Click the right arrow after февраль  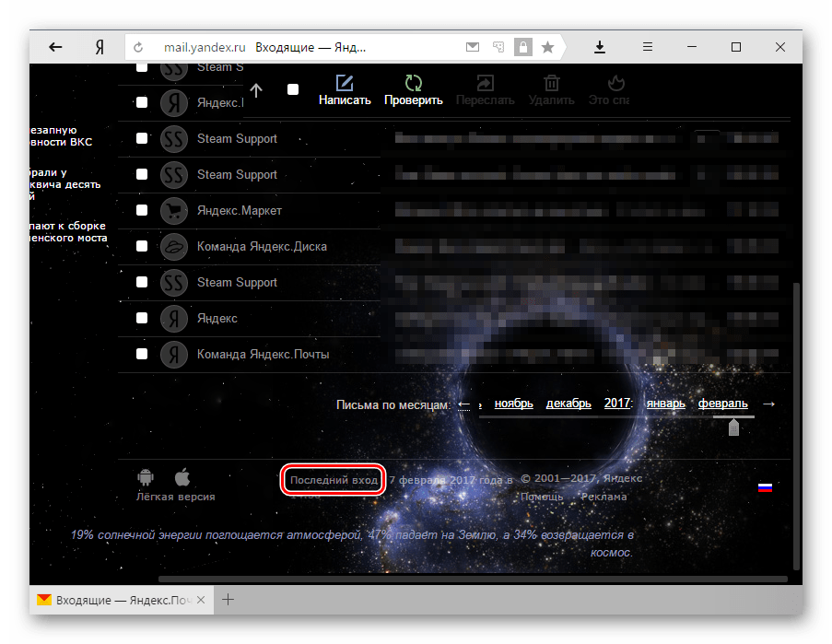(769, 404)
